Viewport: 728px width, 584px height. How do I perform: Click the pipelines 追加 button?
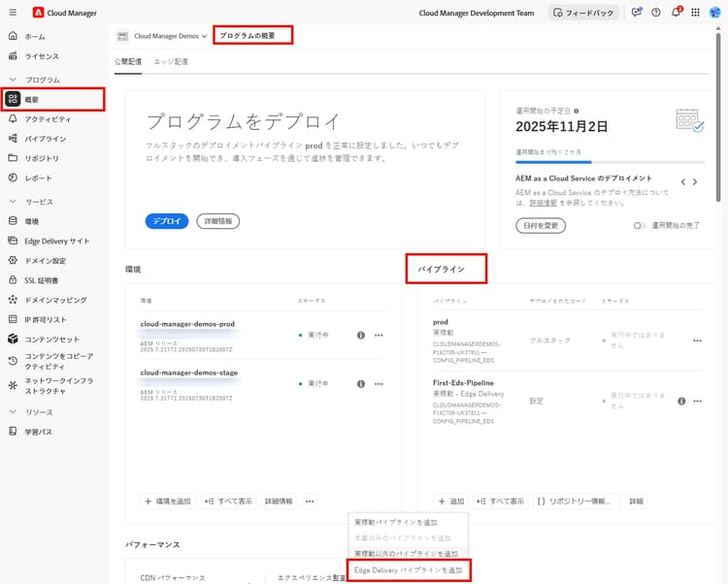pos(451,501)
